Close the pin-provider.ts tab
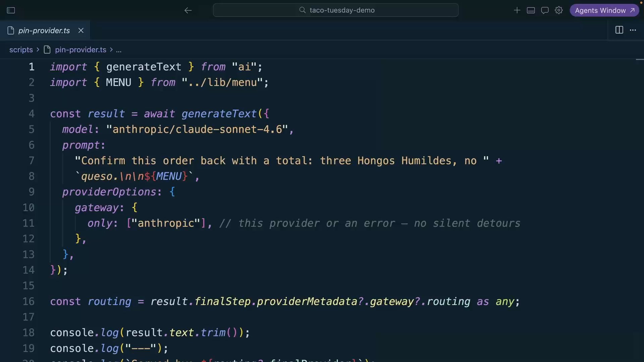The width and height of the screenshot is (644, 362). (81, 31)
